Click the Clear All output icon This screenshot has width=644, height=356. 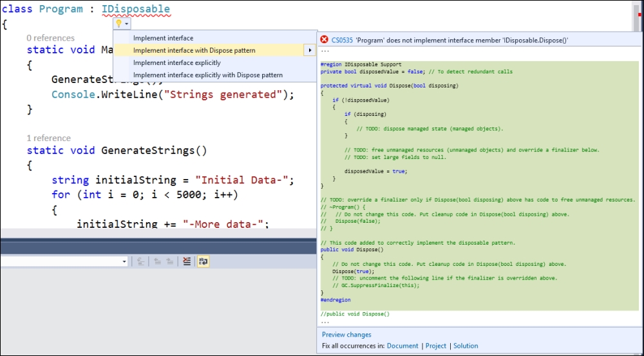[187, 261]
